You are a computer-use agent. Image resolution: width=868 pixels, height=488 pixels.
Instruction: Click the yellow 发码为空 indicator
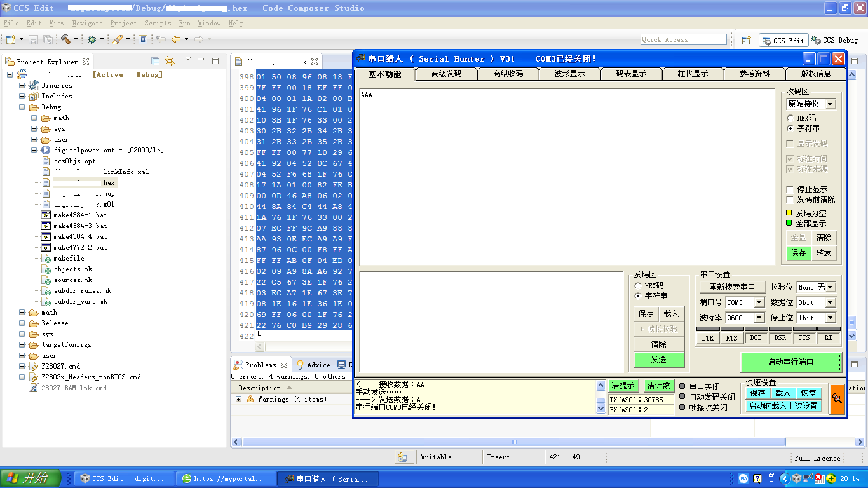point(789,213)
